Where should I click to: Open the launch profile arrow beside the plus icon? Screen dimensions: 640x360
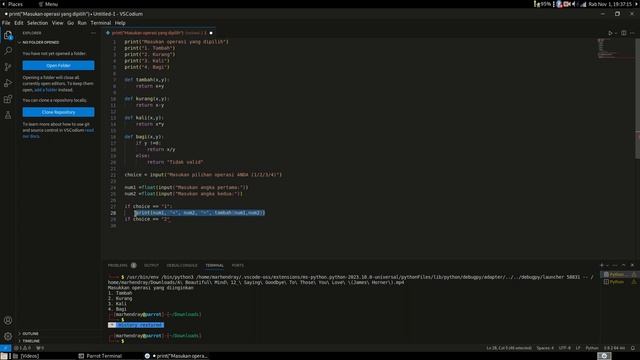(607, 265)
